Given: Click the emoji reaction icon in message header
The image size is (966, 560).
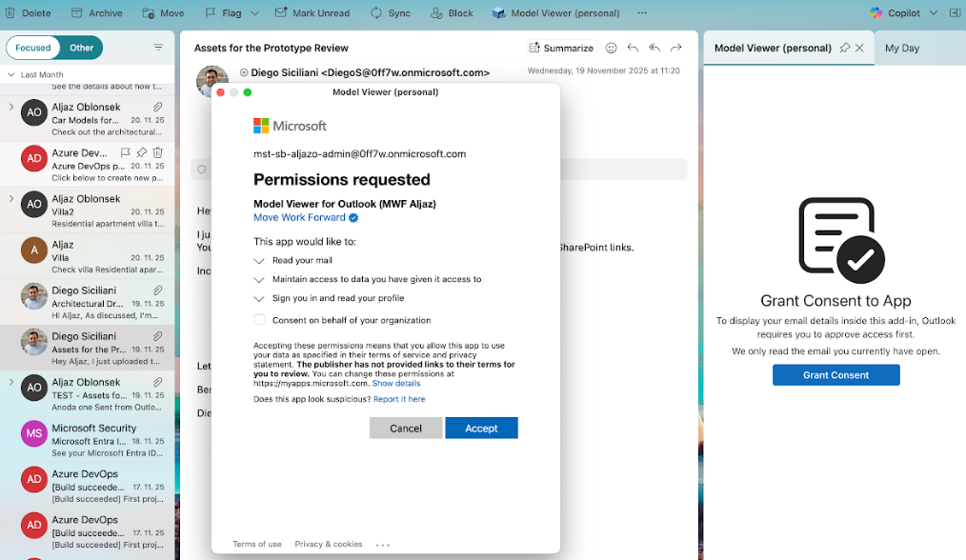Looking at the screenshot, I should tap(612, 48).
